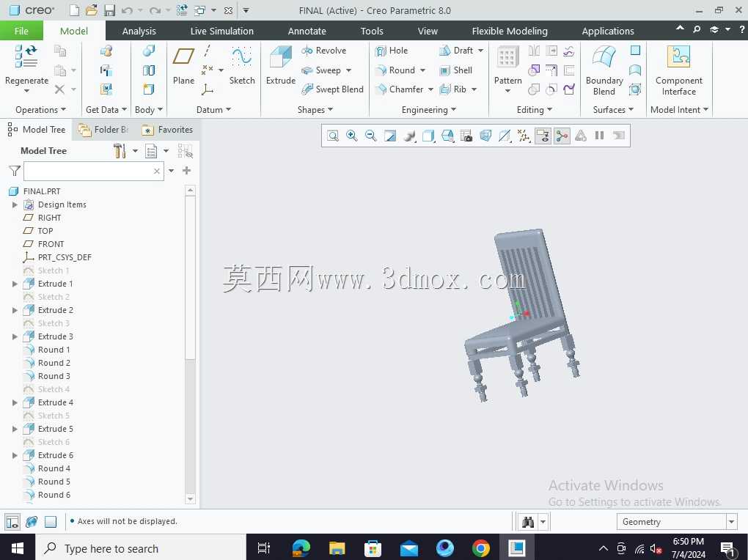
Task: Toggle full screen icon in status bar
Action: (x=51, y=522)
